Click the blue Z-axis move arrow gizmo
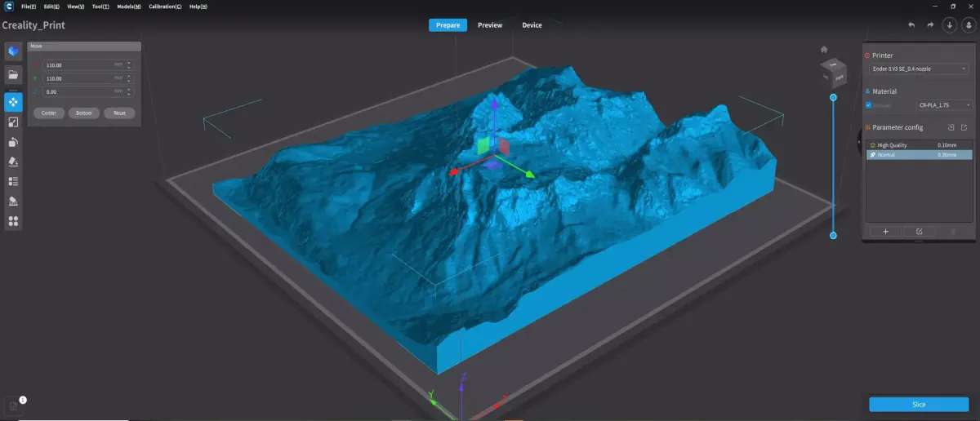This screenshot has width=980, height=421. 493,104
